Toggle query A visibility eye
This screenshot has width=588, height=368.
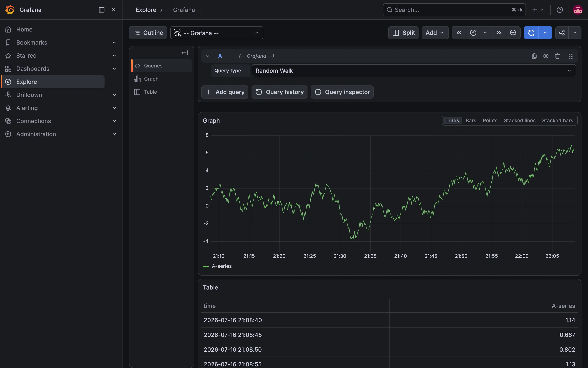click(546, 56)
